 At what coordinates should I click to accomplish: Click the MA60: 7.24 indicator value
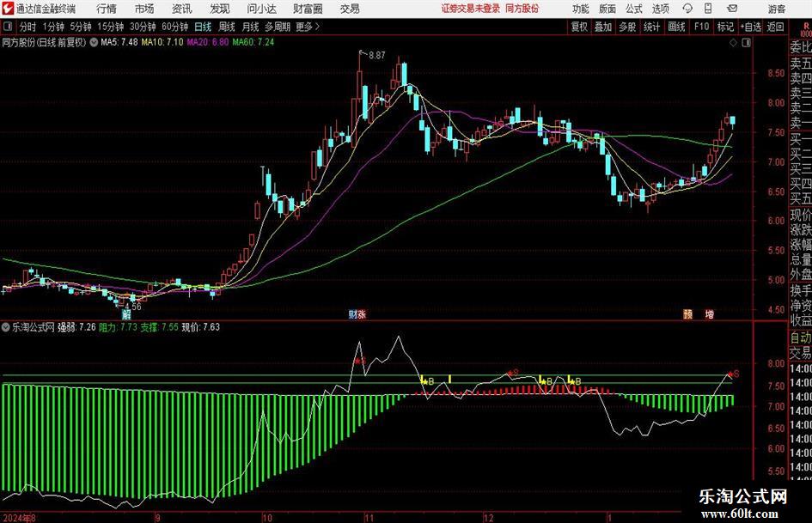pos(253,42)
